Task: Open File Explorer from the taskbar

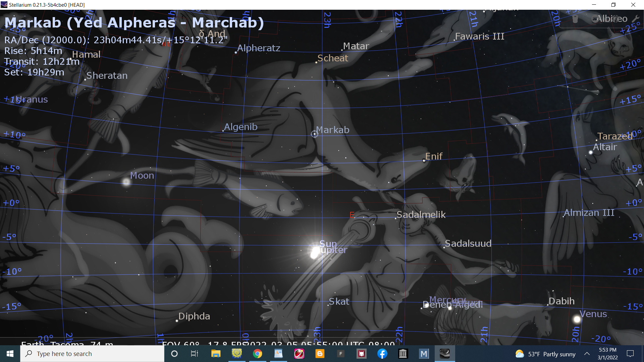Action: click(x=216, y=354)
